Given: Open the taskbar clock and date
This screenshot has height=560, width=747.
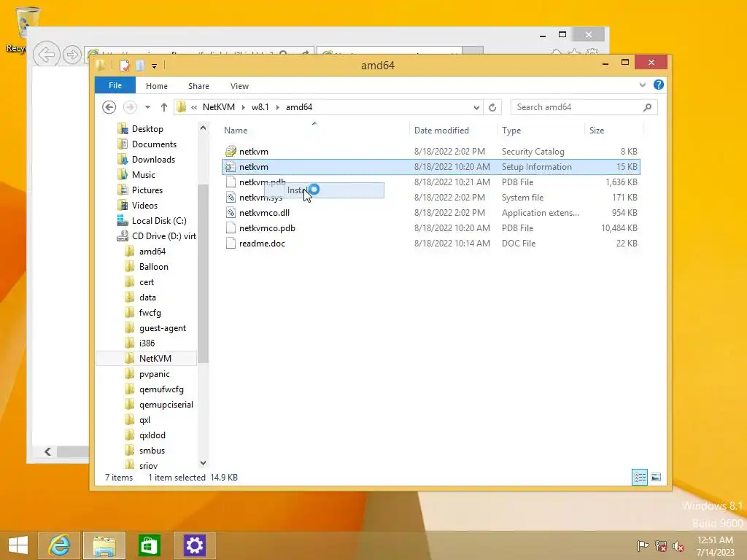Looking at the screenshot, I should click(715, 545).
